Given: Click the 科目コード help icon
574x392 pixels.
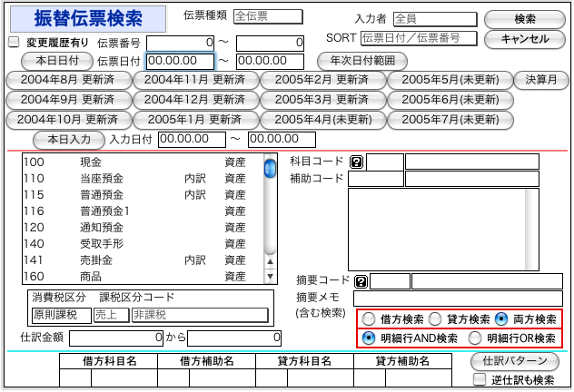Looking at the screenshot, I should pos(356,162).
